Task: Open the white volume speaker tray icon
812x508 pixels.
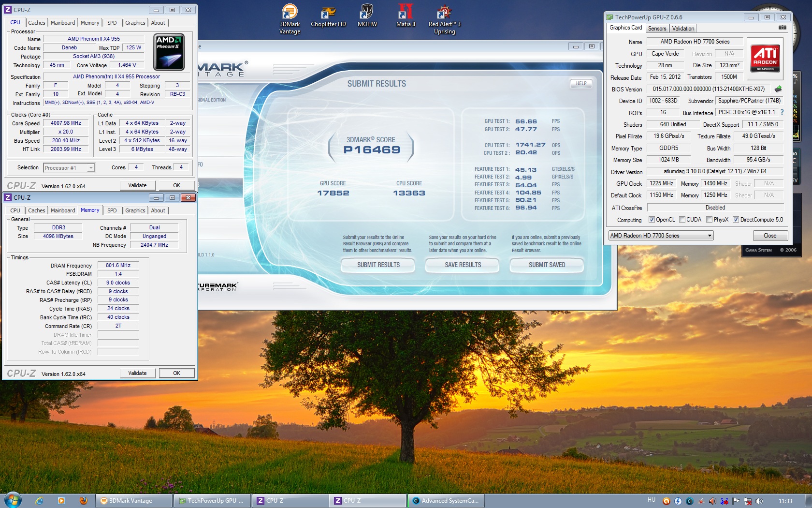Action: (x=759, y=501)
